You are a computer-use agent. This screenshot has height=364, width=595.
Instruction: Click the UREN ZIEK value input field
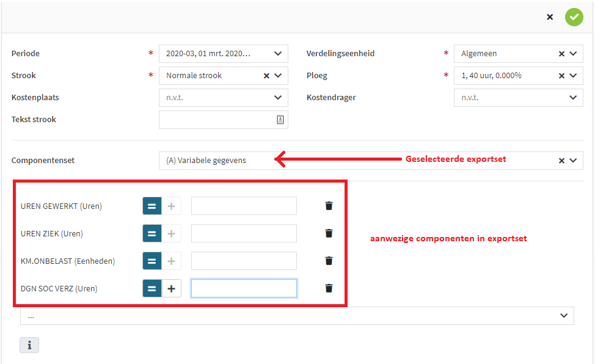click(244, 233)
